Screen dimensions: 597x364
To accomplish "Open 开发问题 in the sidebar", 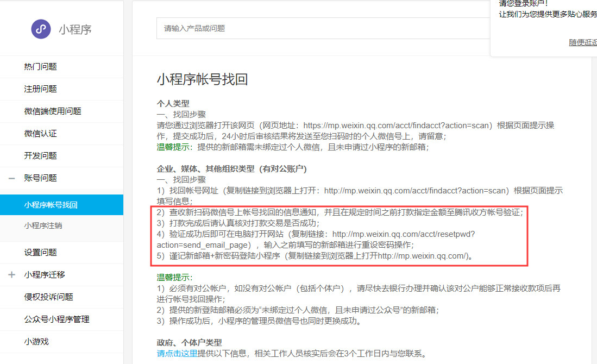I will (40, 156).
